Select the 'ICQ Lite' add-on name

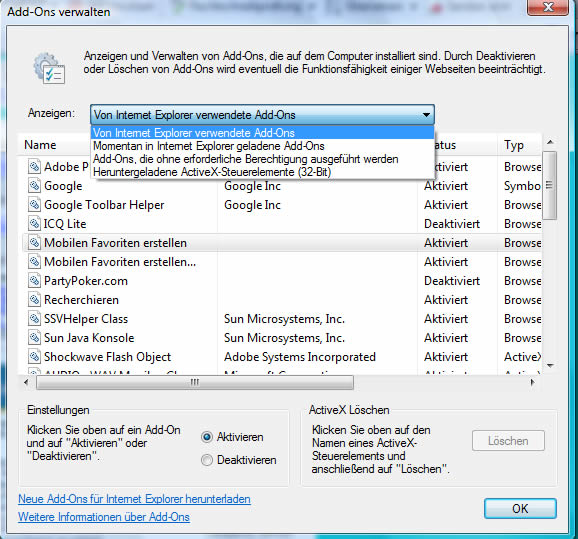pos(65,224)
